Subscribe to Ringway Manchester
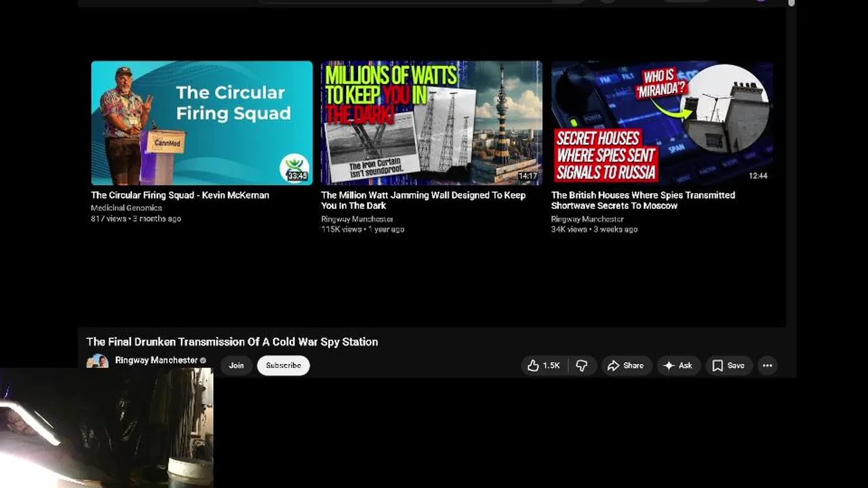Viewport: 868px width, 488px height. click(283, 365)
